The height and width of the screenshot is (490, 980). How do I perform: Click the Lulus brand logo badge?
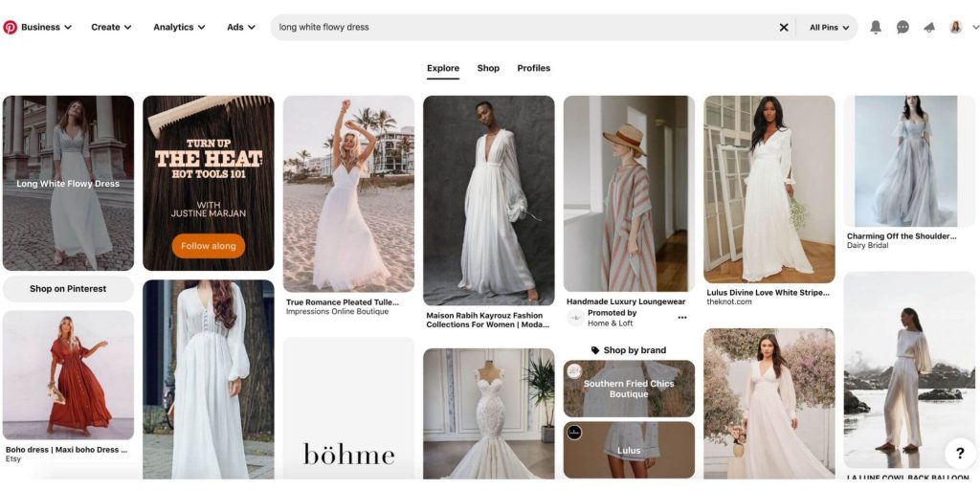tap(574, 433)
